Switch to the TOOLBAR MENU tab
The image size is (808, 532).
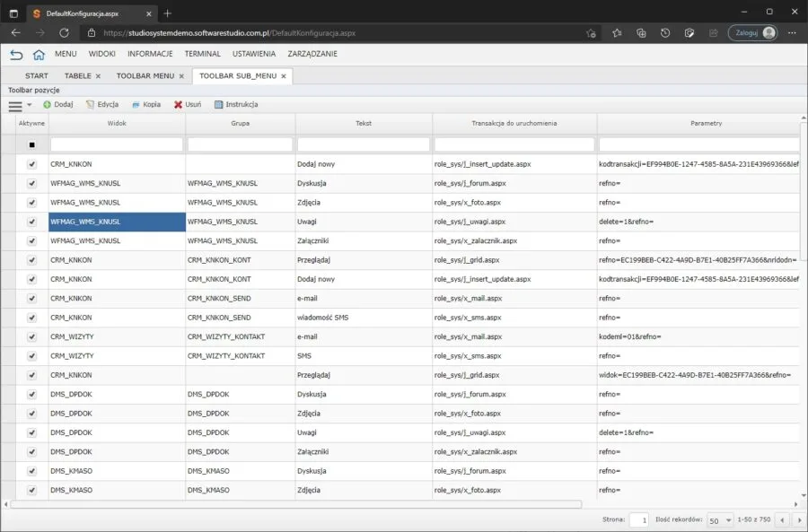145,75
